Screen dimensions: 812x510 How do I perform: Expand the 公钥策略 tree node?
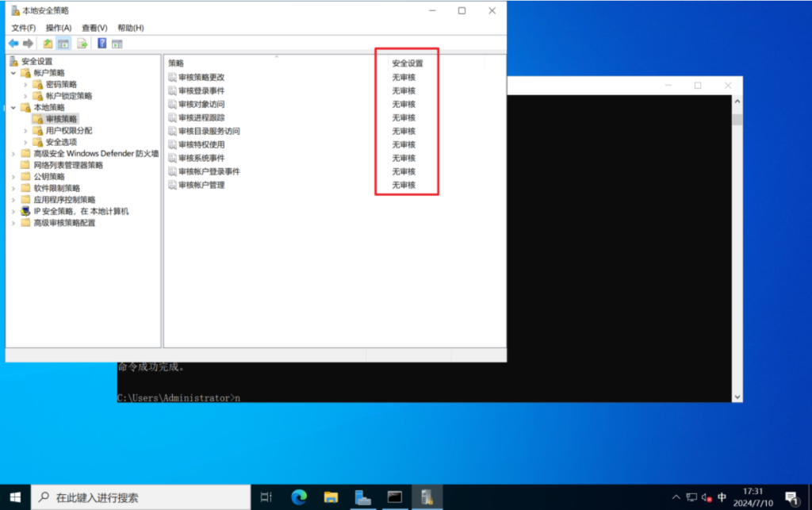point(13,177)
